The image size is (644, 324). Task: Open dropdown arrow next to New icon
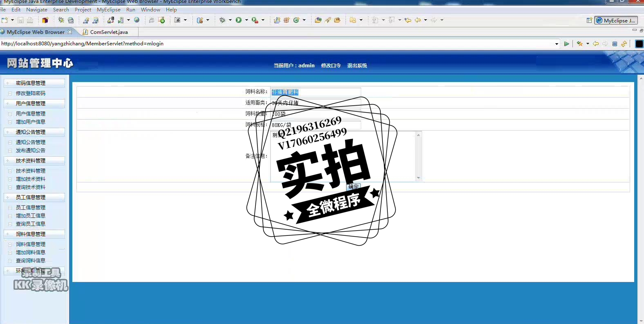12,20
